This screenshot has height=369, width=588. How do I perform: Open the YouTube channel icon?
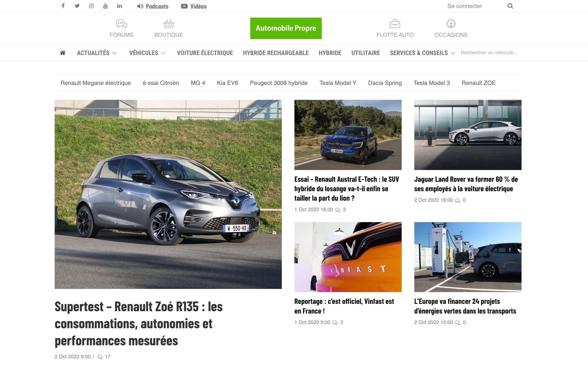106,6
